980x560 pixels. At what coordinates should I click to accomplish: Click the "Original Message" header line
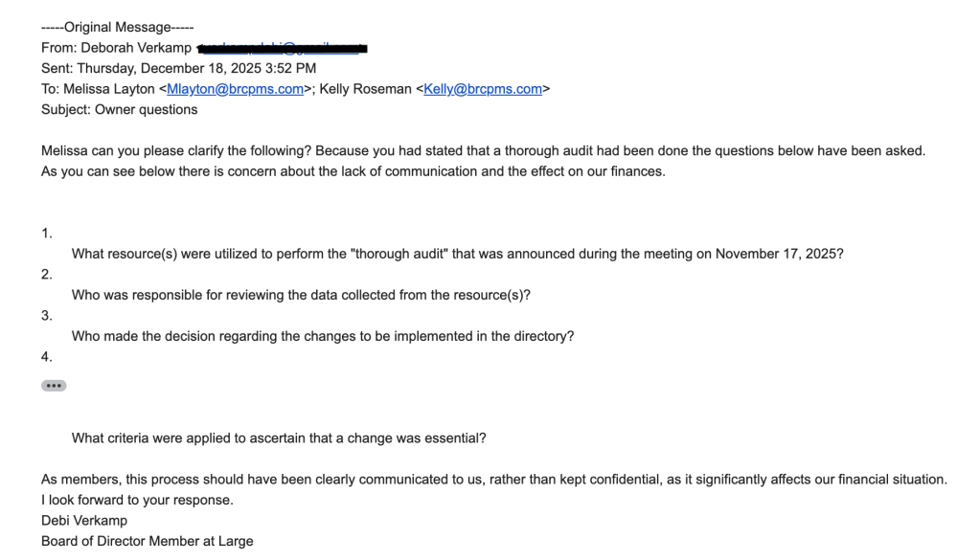117,27
